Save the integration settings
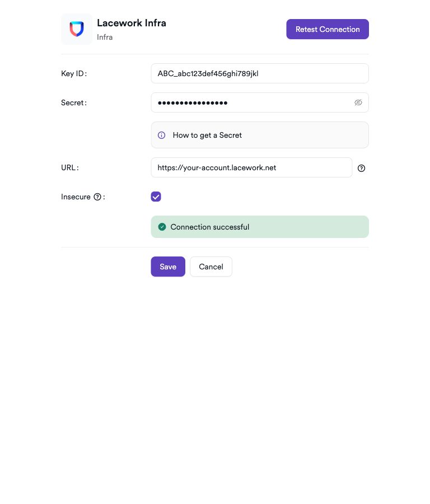Screen dimensions: 430x504 [168, 267]
